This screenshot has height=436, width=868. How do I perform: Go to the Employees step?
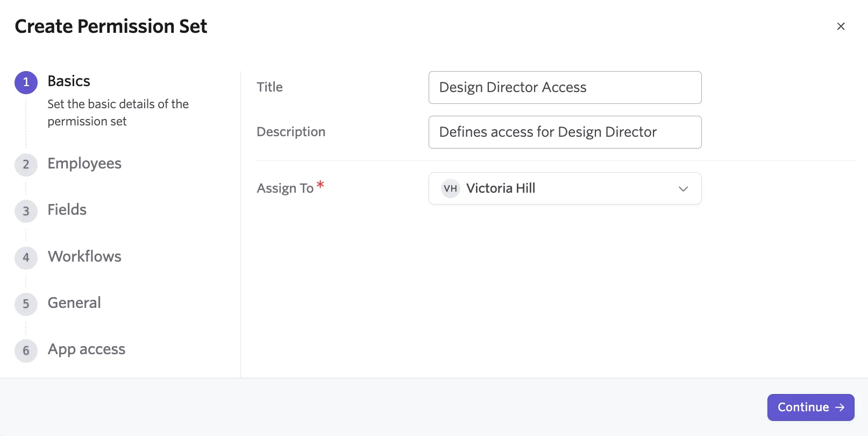84,164
